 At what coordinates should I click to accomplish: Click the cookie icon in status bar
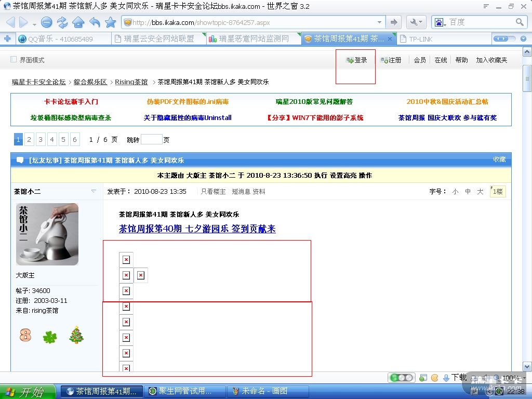coord(435,378)
